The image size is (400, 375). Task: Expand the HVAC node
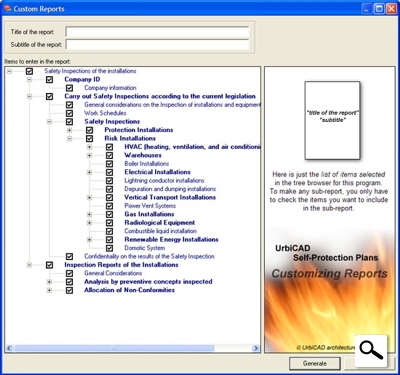point(89,147)
